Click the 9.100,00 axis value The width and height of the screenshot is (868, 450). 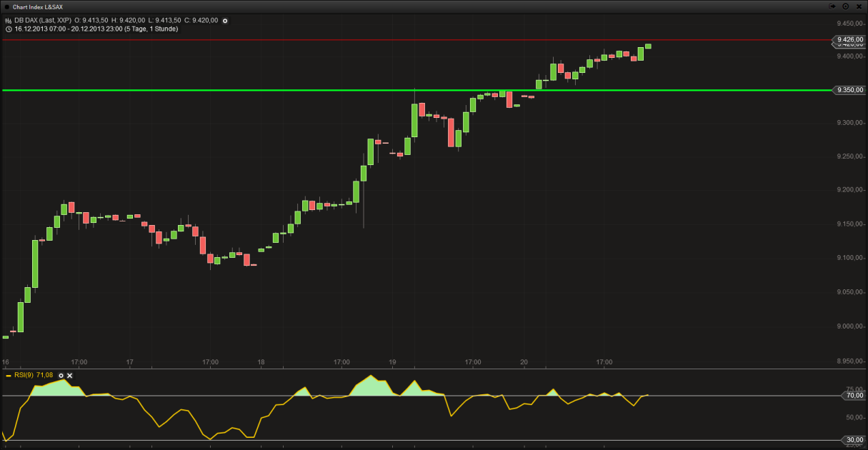coord(849,258)
